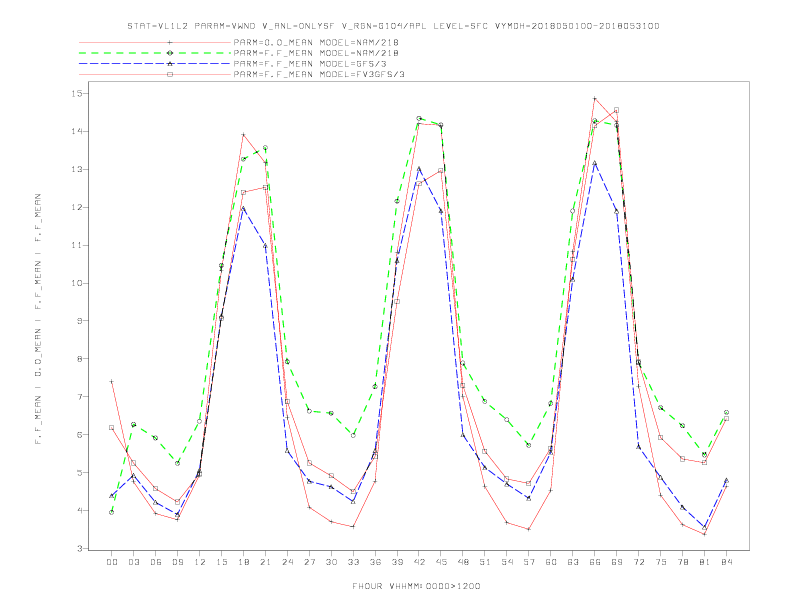Click the vertical y-axis label F.F_MEAN | O.O_MEAN
Screen dimensions: 792x612
(38, 319)
